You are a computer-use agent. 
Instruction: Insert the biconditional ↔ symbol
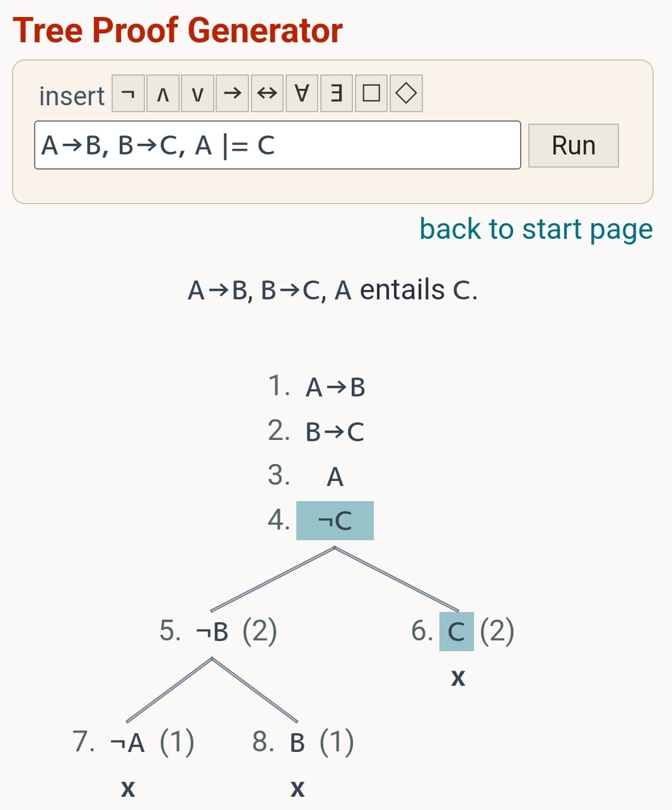click(x=267, y=93)
